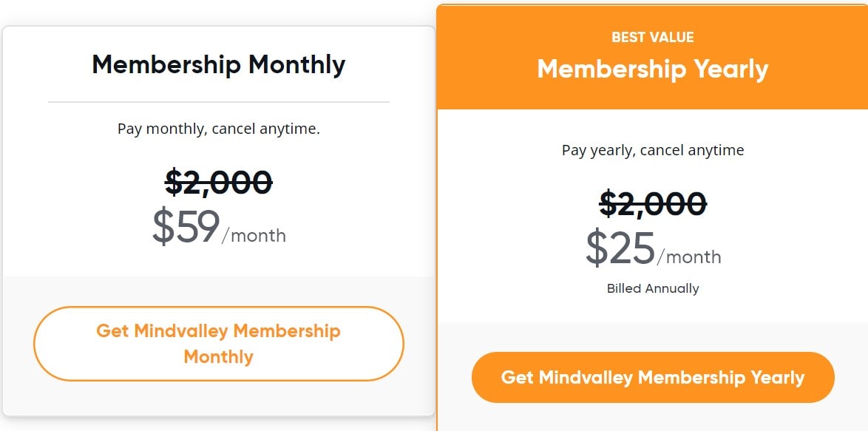
Task: Click gray footer area right of the Yearly button
Action: coord(850,378)
